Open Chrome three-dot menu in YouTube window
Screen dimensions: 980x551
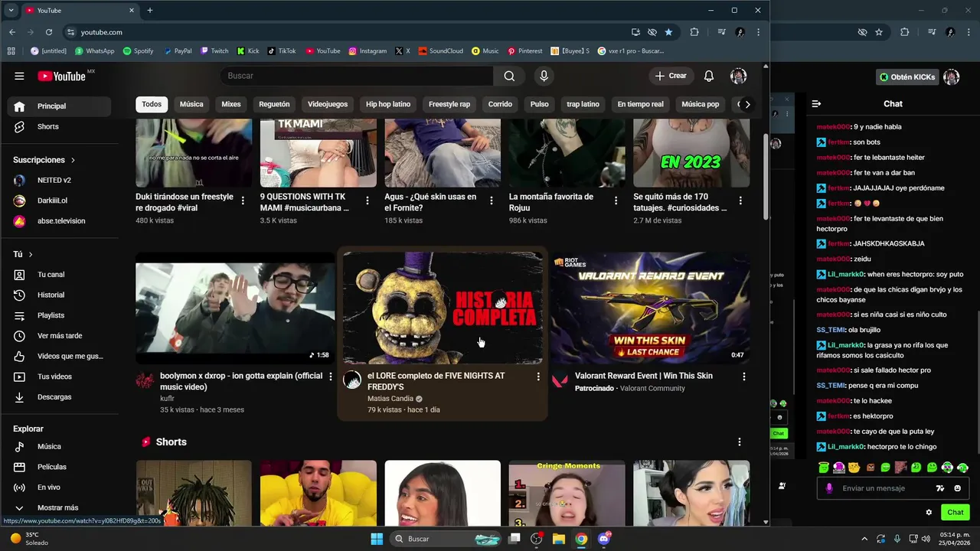758,32
